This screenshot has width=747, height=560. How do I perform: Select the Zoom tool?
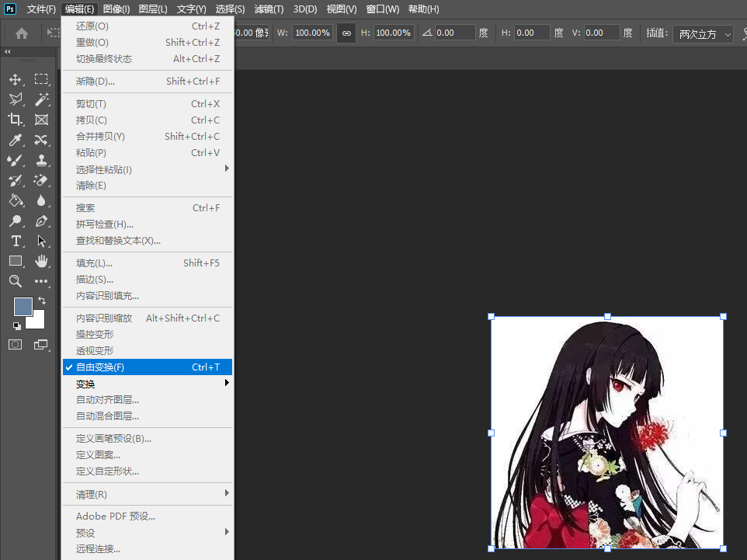(16, 281)
